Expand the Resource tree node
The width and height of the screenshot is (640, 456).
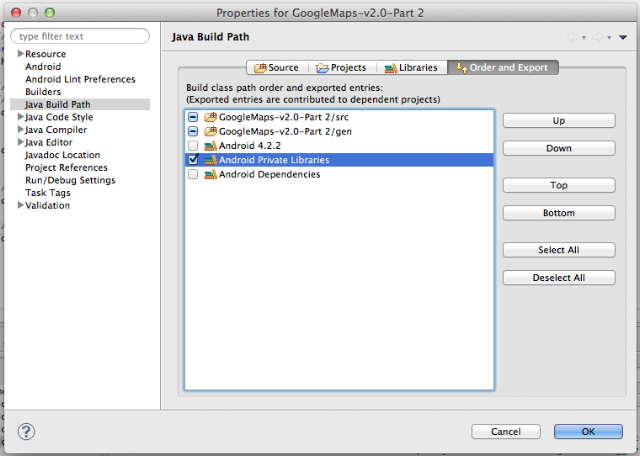coord(20,53)
